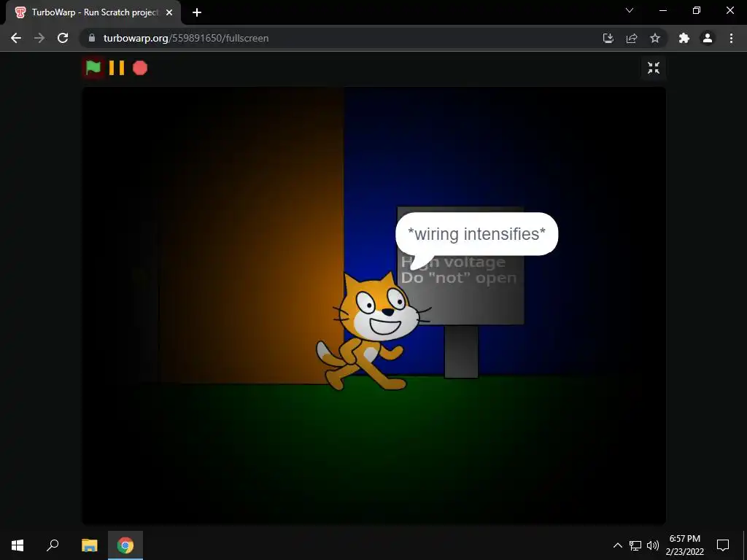Open Windows search from the taskbar
747x560 pixels.
tap(53, 545)
